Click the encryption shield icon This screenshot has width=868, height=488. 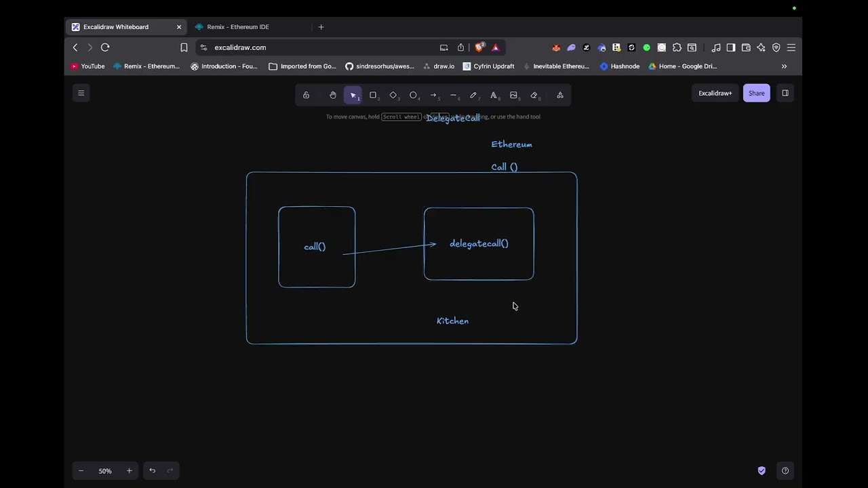pos(762,470)
